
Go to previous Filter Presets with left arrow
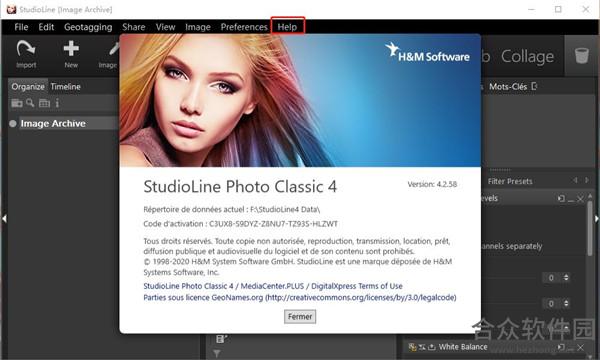575,180
